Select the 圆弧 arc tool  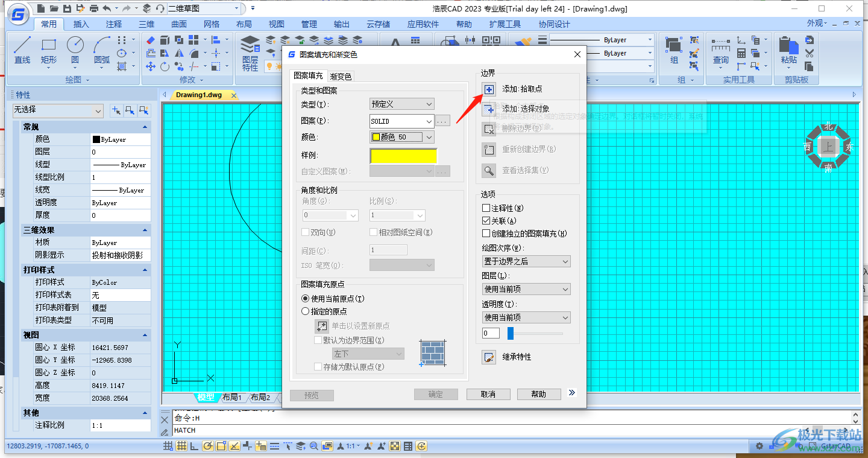coord(102,50)
